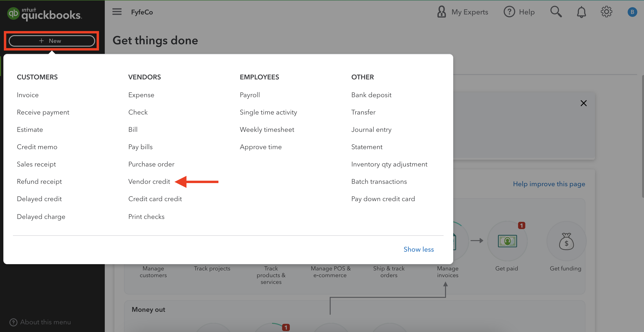Click the Get paid icon
Image resolution: width=644 pixels, height=332 pixels.
507,241
